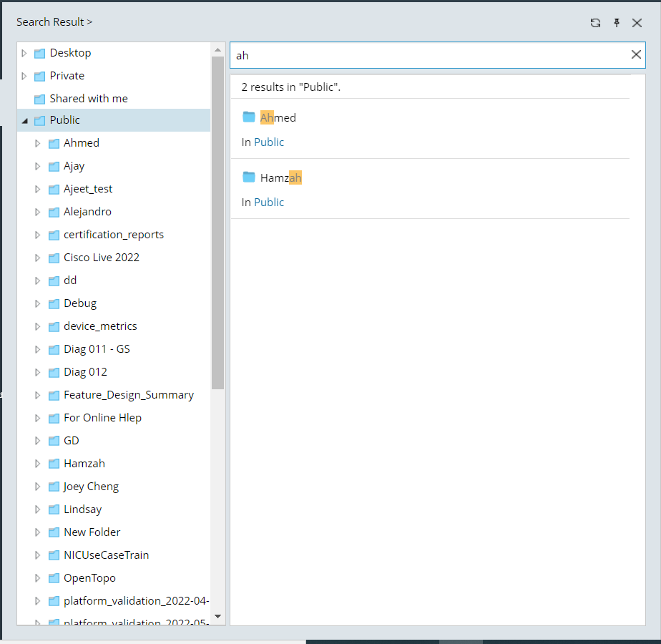This screenshot has width=661, height=644.
Task: Expand the Hamzah folder in the sidebar
Action: tap(37, 463)
